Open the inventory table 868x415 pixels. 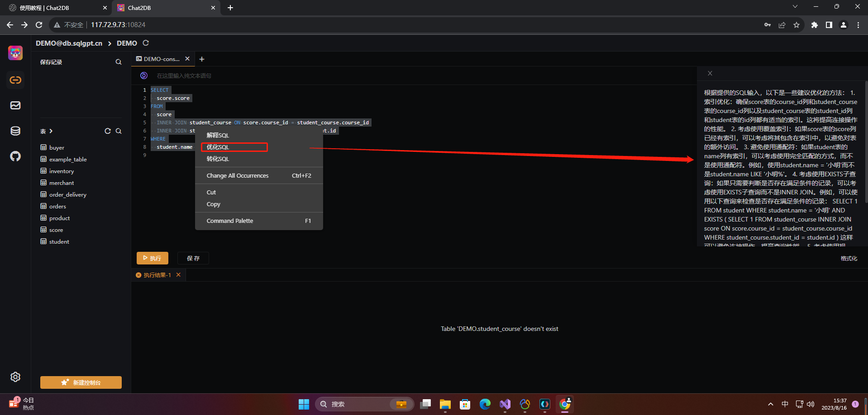click(62, 171)
